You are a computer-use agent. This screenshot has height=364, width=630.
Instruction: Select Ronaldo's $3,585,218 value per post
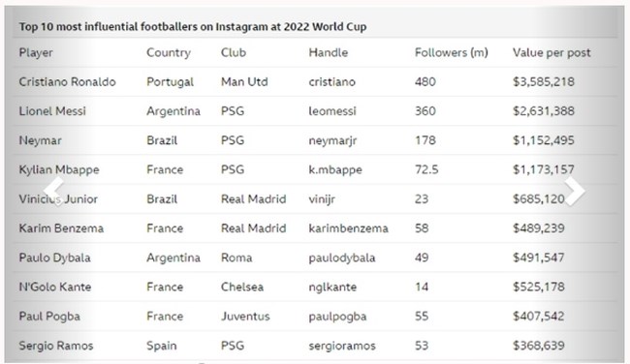(544, 82)
